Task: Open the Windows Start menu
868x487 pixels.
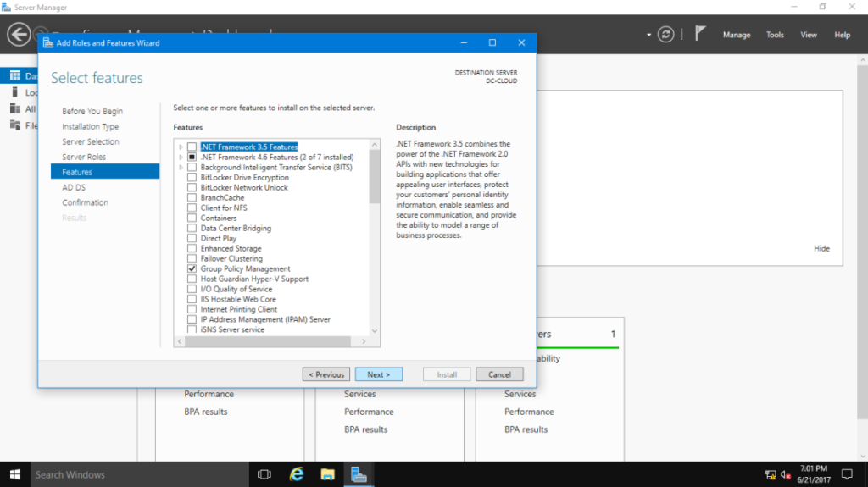Action: [15, 474]
